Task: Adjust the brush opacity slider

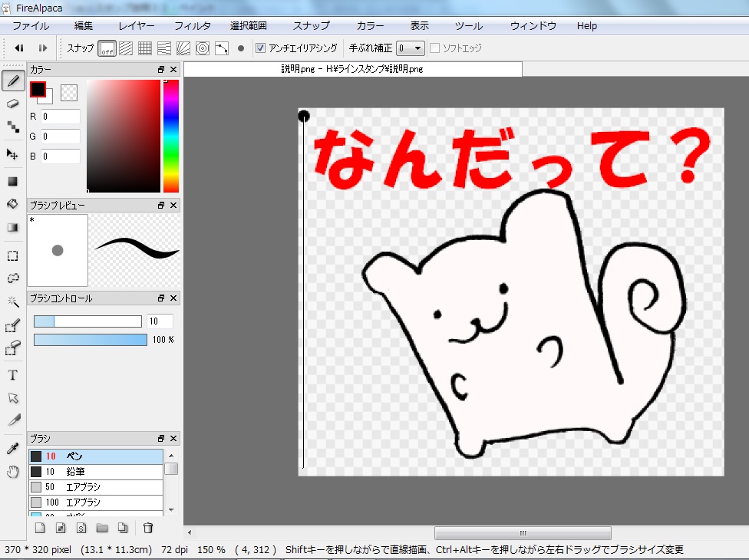Action: pos(91,338)
